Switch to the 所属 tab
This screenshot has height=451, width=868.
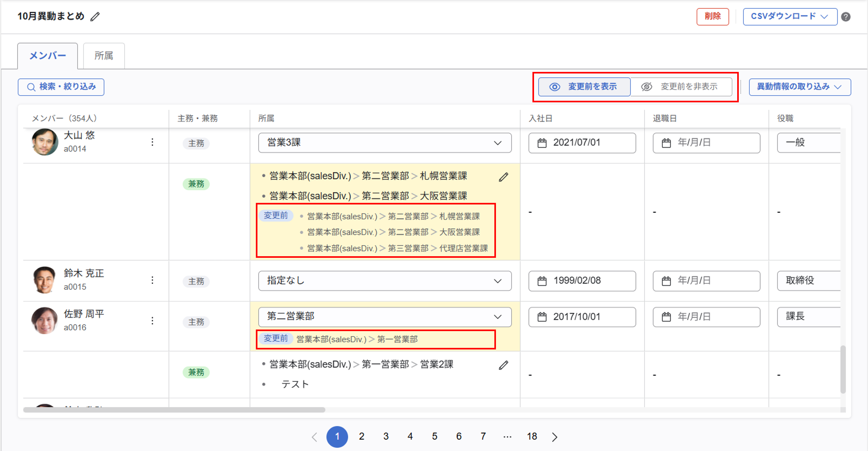(103, 56)
